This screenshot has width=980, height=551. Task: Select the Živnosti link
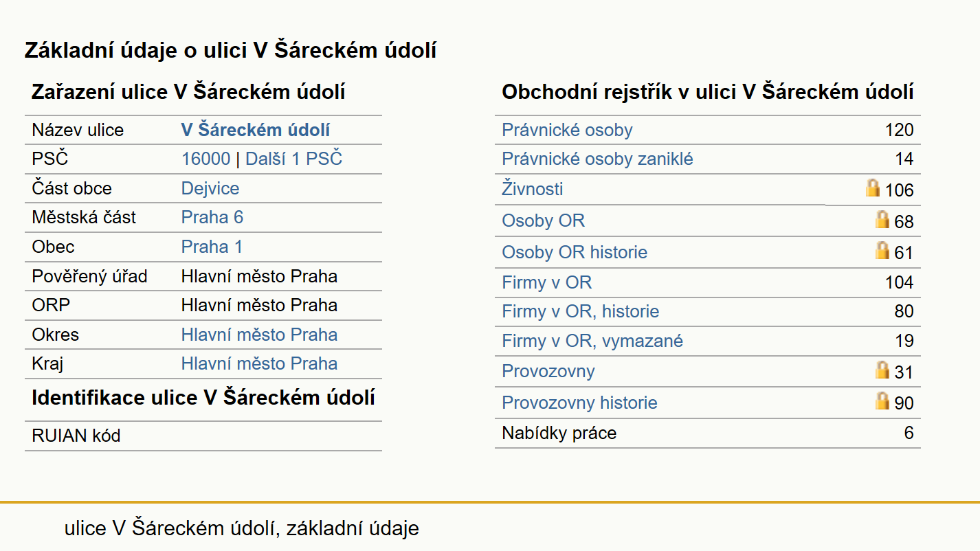coord(532,189)
